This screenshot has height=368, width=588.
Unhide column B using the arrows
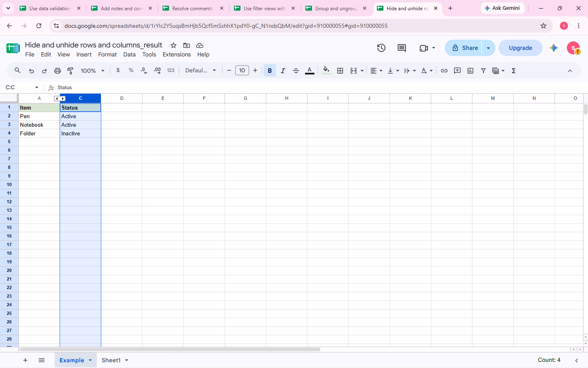tap(60, 99)
